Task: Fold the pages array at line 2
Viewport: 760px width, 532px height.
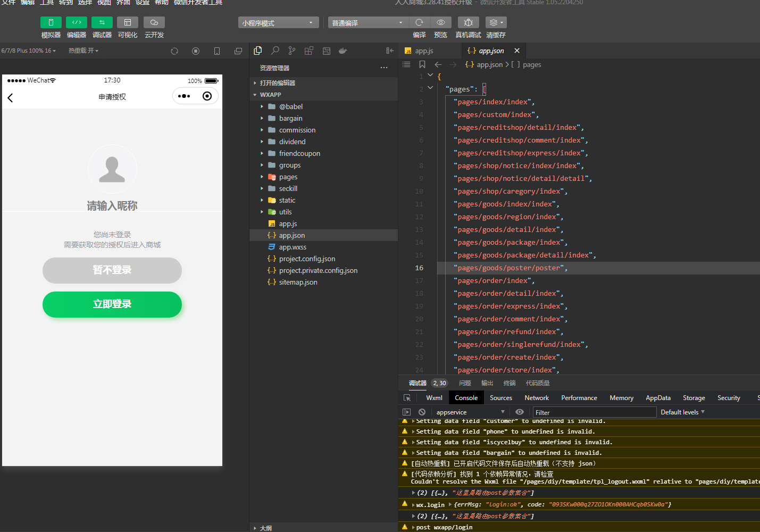Action: 430,88
